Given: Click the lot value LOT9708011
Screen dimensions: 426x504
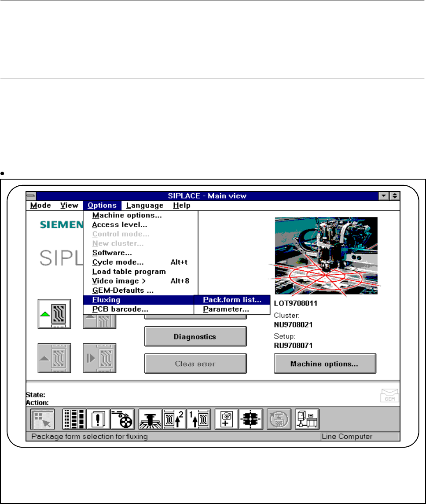Looking at the screenshot, I should [x=296, y=303].
